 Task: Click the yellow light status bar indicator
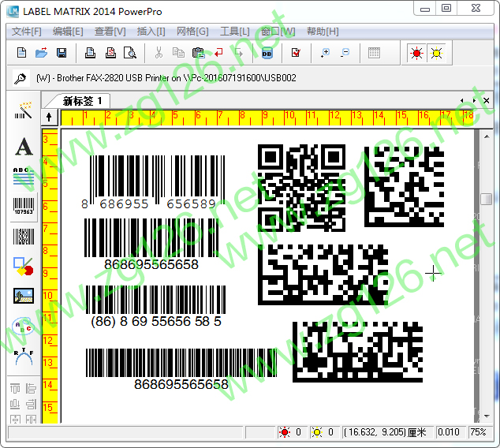(x=317, y=432)
